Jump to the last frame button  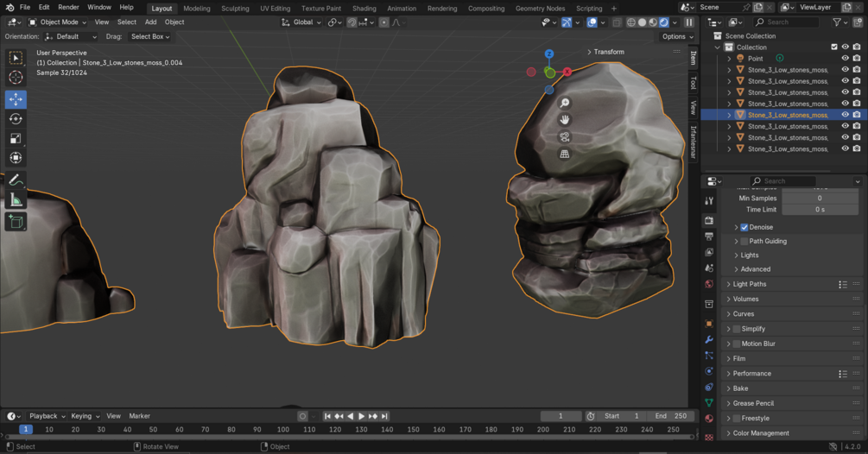pyautogui.click(x=384, y=416)
